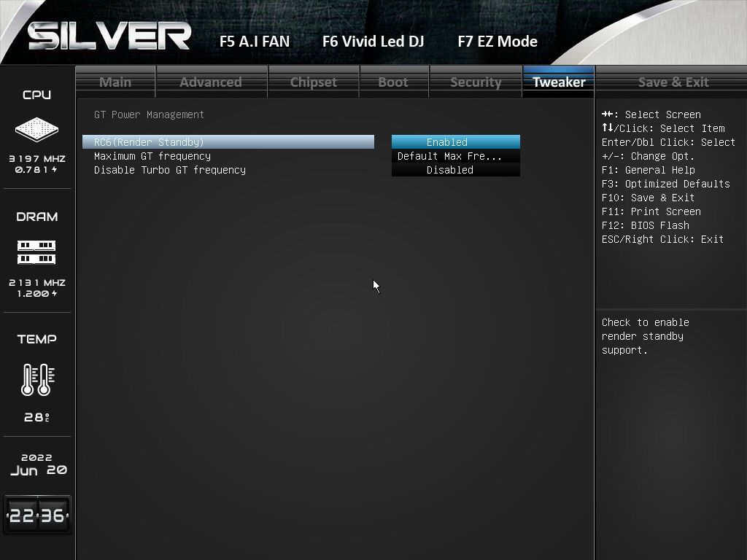The width and height of the screenshot is (747, 560).
Task: Click the F10: Save & Exit hint
Action: (x=648, y=197)
